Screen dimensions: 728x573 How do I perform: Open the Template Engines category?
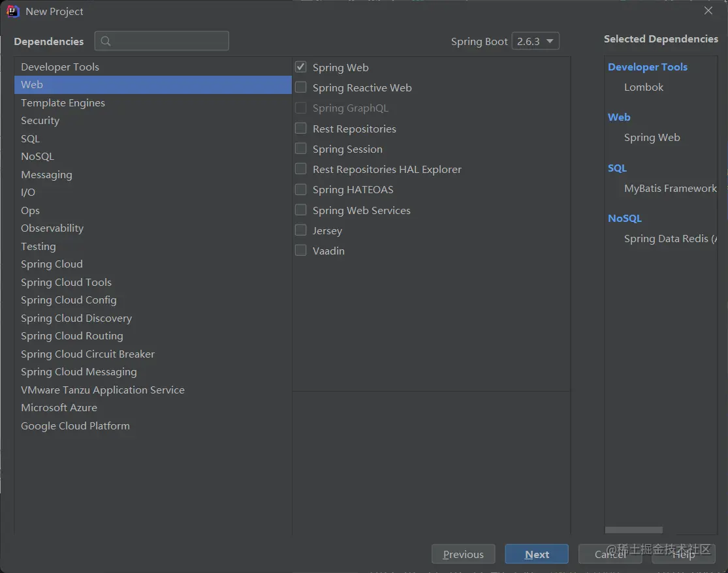[153, 102]
